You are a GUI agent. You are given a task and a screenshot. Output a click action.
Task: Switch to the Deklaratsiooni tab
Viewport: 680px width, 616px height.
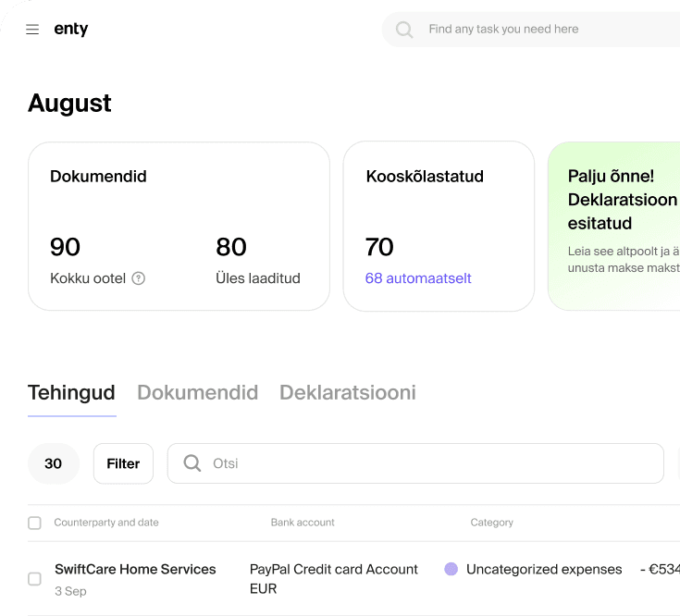pos(348,393)
